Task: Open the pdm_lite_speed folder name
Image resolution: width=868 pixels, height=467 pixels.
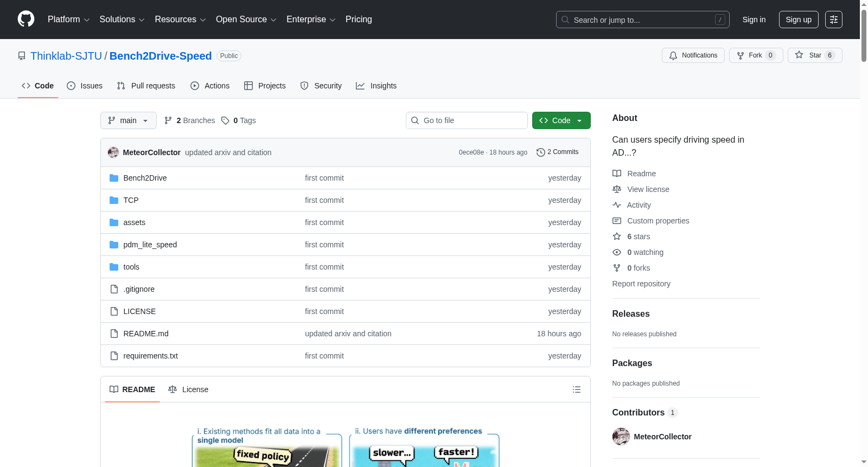Action: 150,245
